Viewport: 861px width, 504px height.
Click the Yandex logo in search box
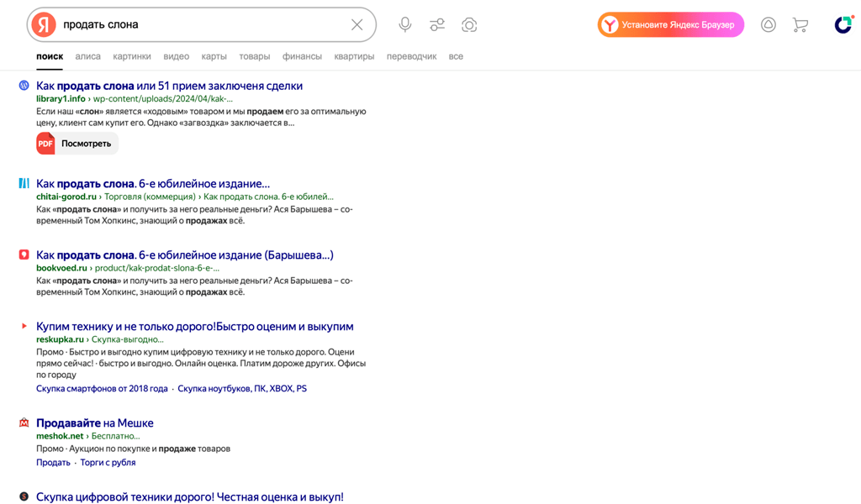pyautogui.click(x=44, y=24)
